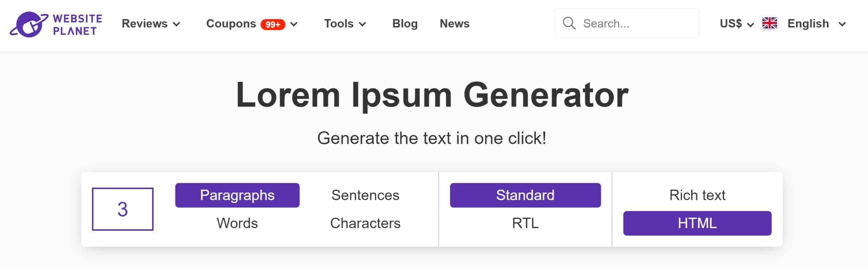The image size is (868, 268).
Task: Click the search magnifier icon
Action: pyautogui.click(x=569, y=24)
